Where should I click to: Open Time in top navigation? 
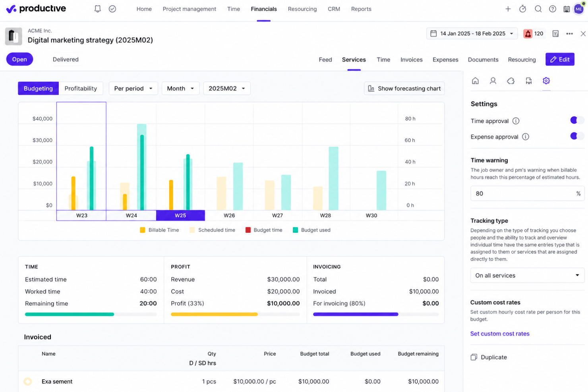point(234,9)
